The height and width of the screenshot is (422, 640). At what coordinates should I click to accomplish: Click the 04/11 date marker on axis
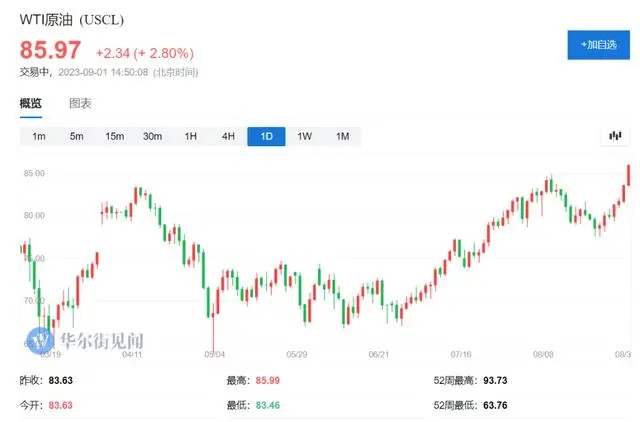132,354
